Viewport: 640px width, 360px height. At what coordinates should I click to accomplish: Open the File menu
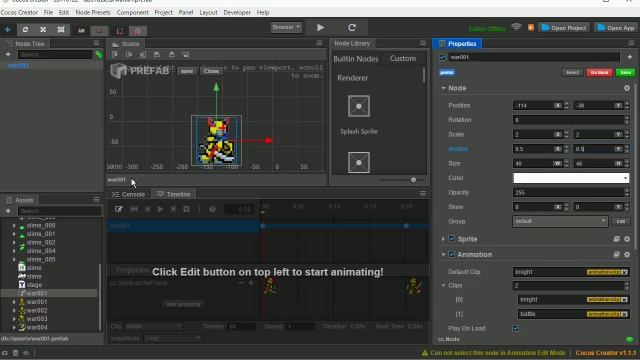48,12
